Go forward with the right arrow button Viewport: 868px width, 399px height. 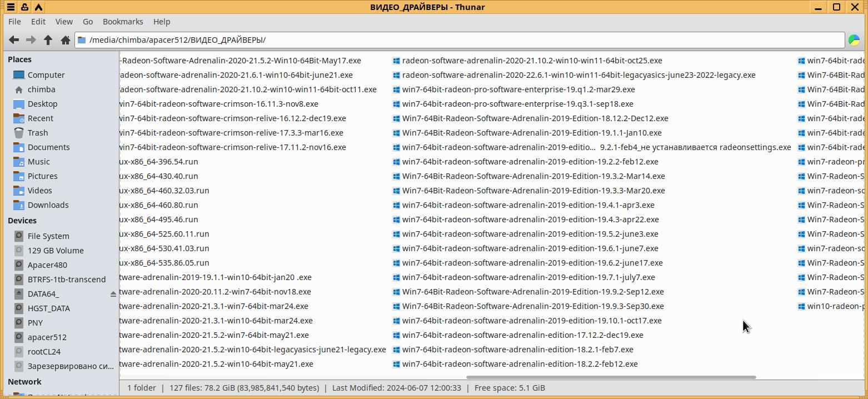pyautogui.click(x=31, y=40)
